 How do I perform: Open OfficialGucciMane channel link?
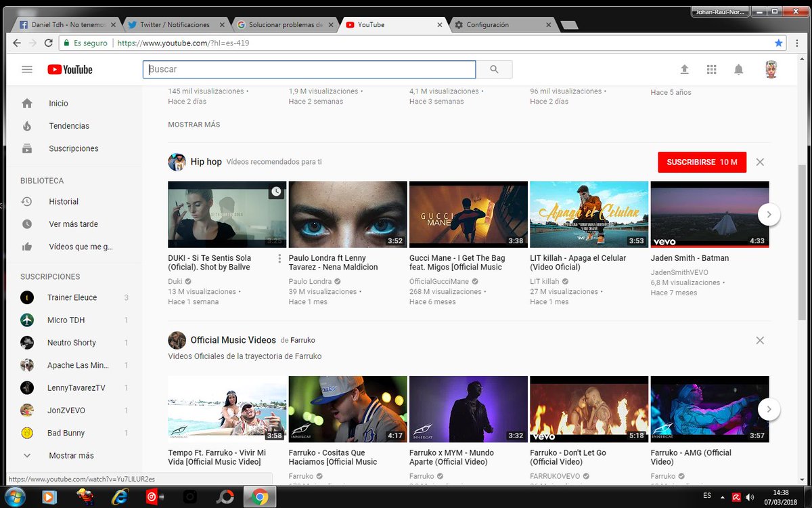coord(439,281)
